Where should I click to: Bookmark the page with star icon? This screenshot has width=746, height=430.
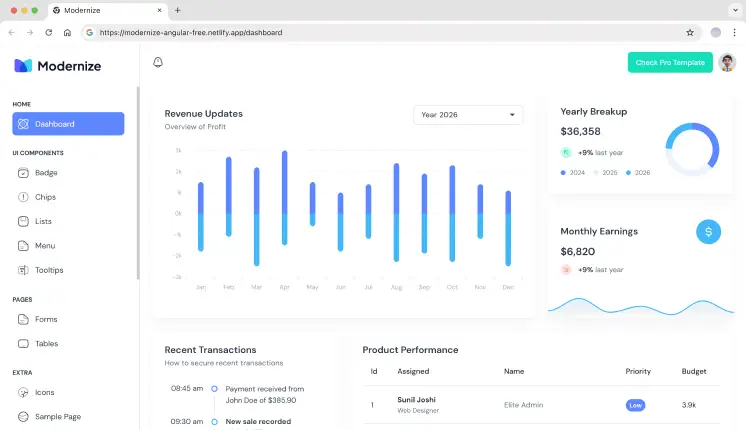[x=690, y=32]
